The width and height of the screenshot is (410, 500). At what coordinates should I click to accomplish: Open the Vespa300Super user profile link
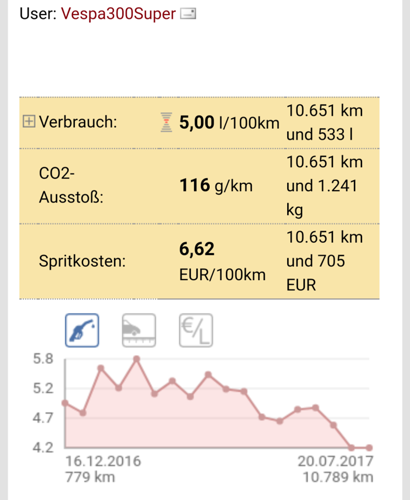(x=118, y=14)
